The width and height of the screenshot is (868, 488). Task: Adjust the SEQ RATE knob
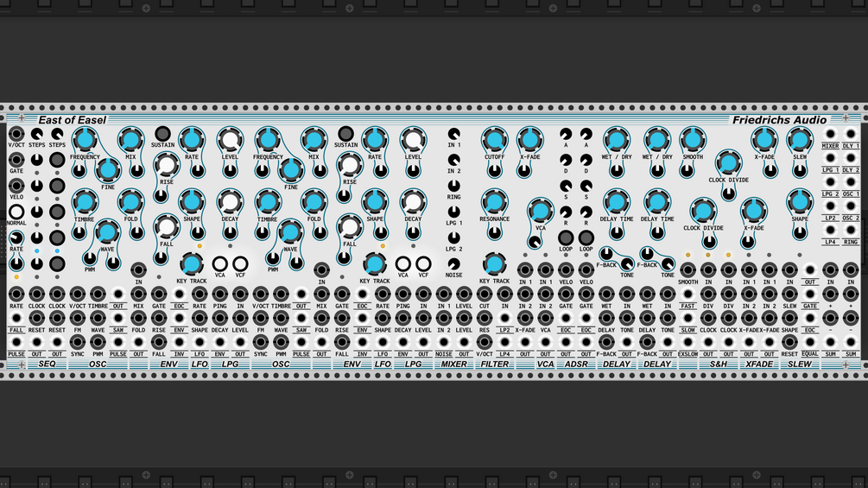tap(16, 238)
